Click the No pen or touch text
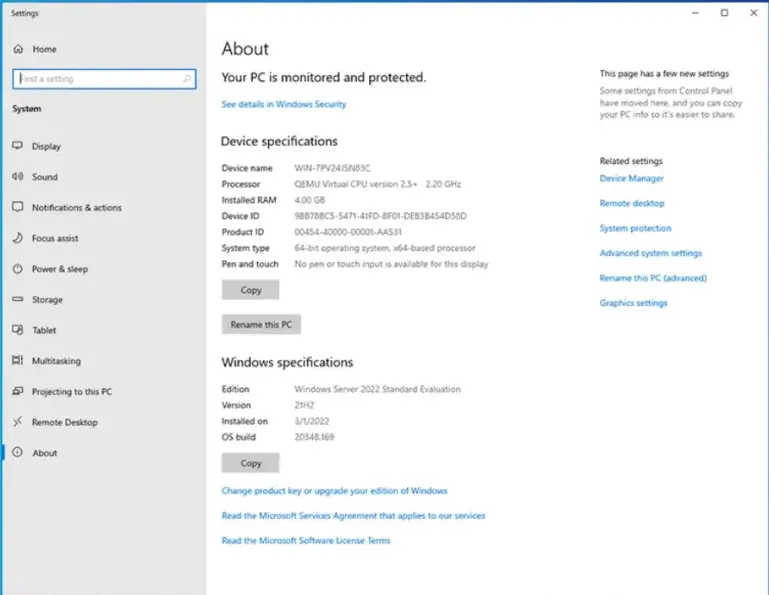Image resolution: width=769 pixels, height=595 pixels. pyautogui.click(x=391, y=264)
